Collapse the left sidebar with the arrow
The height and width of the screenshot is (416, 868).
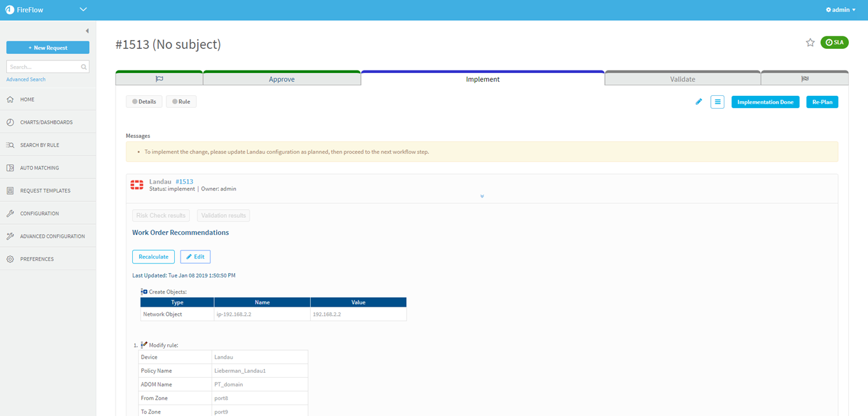coord(87,31)
